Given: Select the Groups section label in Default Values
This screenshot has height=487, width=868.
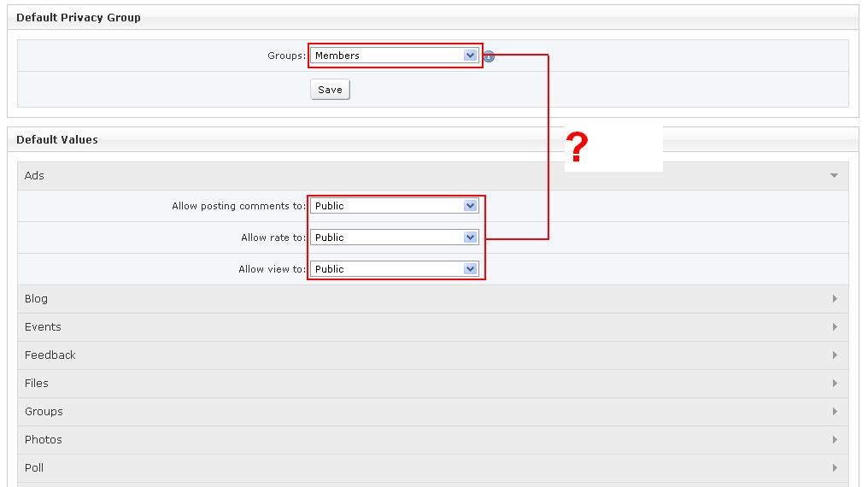Looking at the screenshot, I should pos(44,412).
